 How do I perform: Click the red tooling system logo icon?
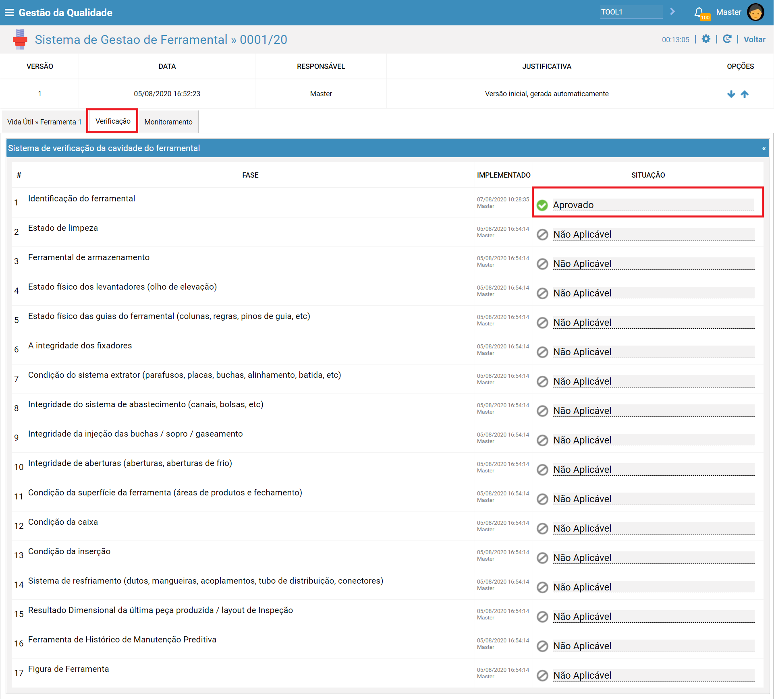(x=20, y=39)
